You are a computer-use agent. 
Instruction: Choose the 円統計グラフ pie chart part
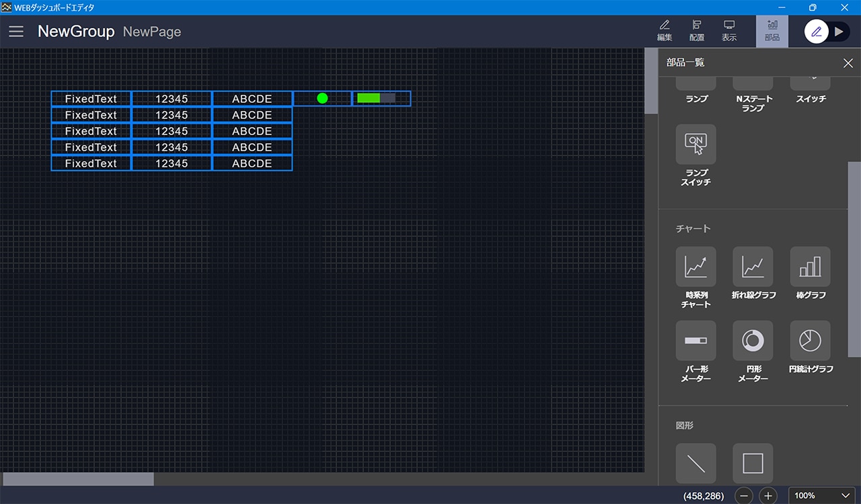[810, 341]
